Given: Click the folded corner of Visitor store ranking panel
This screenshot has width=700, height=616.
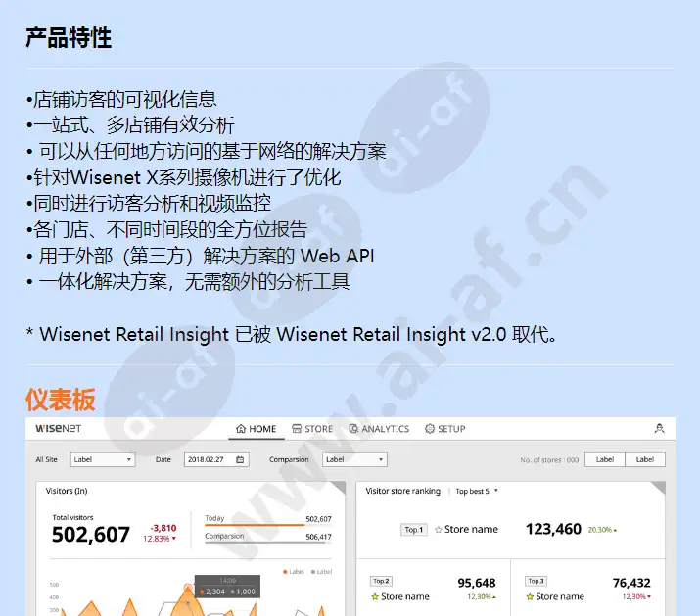Looking at the screenshot, I should tap(659, 487).
